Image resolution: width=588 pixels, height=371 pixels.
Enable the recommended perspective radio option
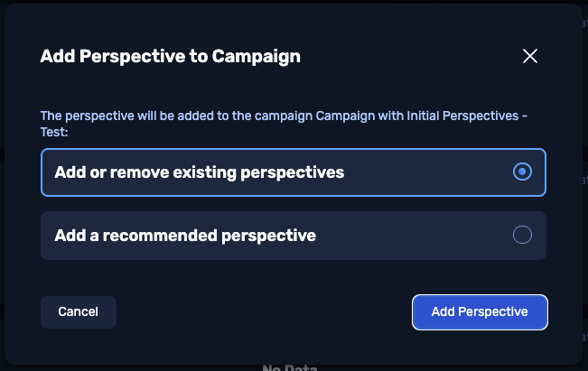(x=522, y=236)
